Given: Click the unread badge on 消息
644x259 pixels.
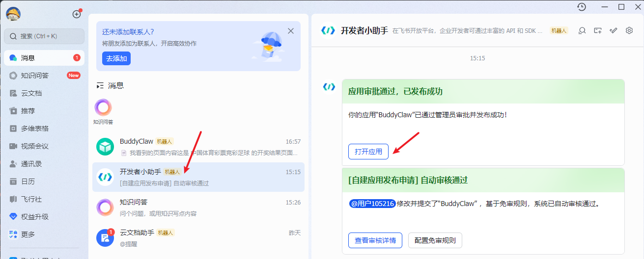Looking at the screenshot, I should click(x=77, y=58).
